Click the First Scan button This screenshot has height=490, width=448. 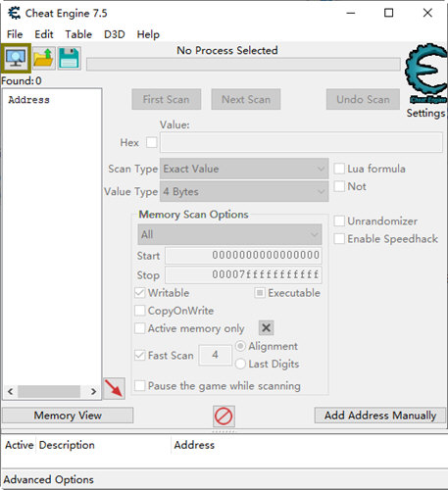click(x=167, y=99)
